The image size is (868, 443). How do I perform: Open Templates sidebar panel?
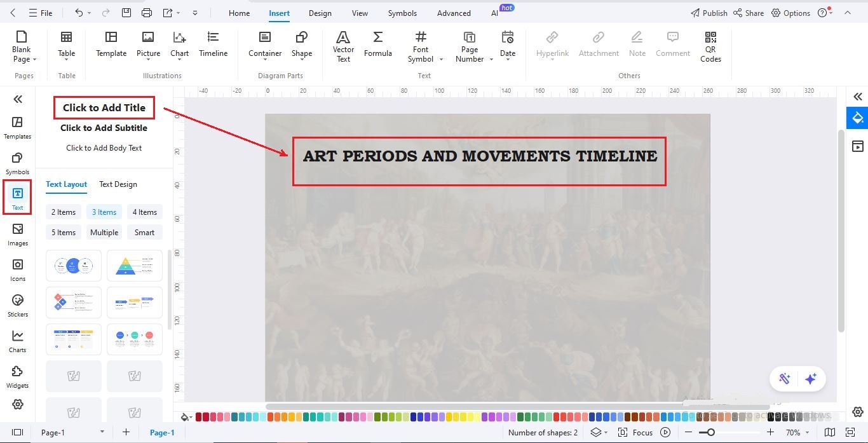click(x=18, y=128)
